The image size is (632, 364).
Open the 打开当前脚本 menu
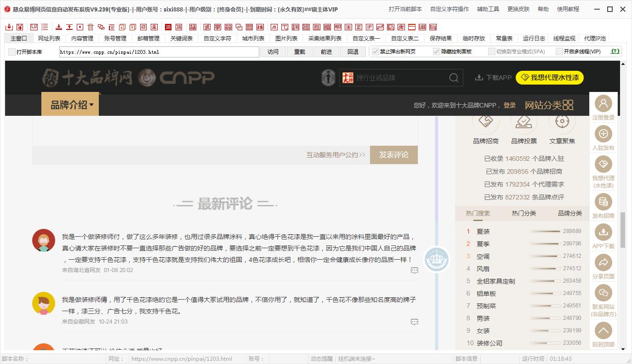point(405,9)
